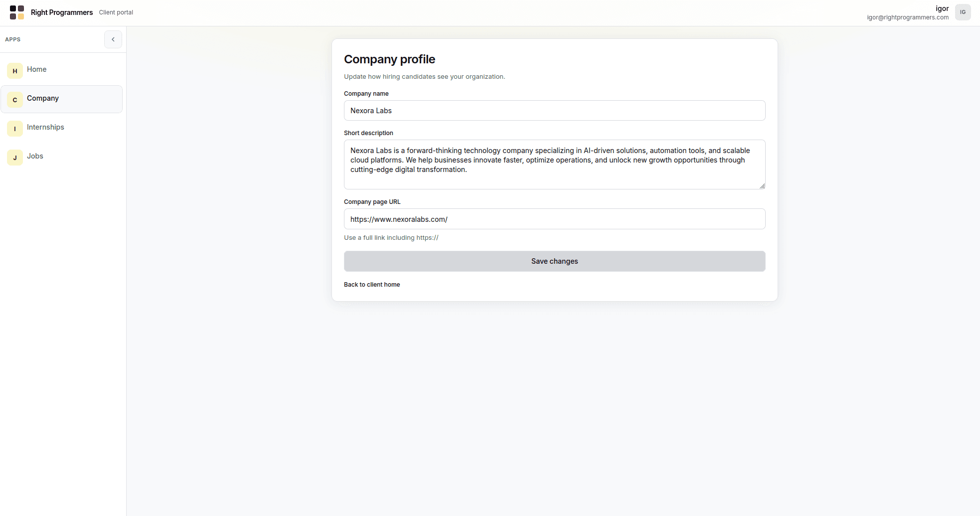Switch to the Company section in sidebar
This screenshot has width=980, height=516.
pyautogui.click(x=42, y=98)
